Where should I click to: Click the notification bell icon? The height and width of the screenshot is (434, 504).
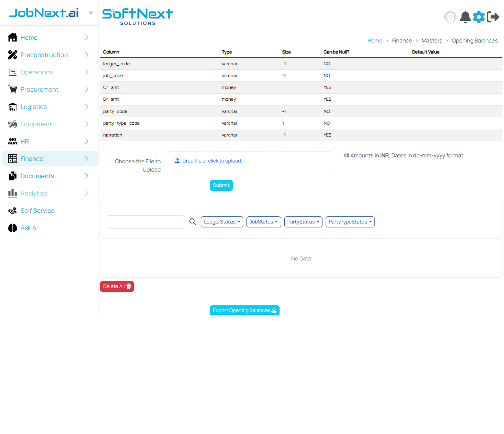click(x=465, y=17)
